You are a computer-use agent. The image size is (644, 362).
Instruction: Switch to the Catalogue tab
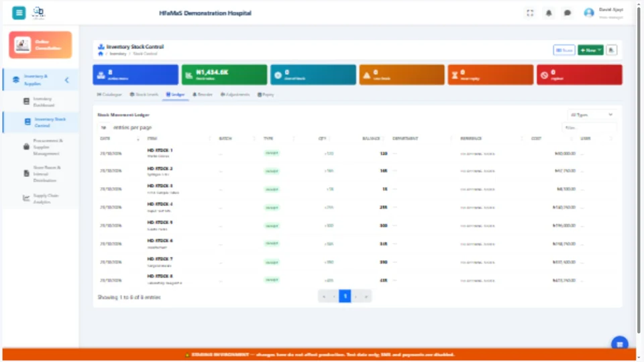coord(109,95)
